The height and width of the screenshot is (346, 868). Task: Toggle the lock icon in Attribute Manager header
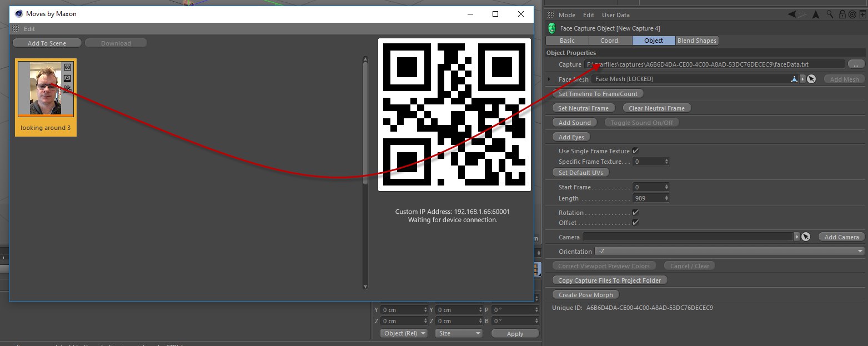click(842, 14)
